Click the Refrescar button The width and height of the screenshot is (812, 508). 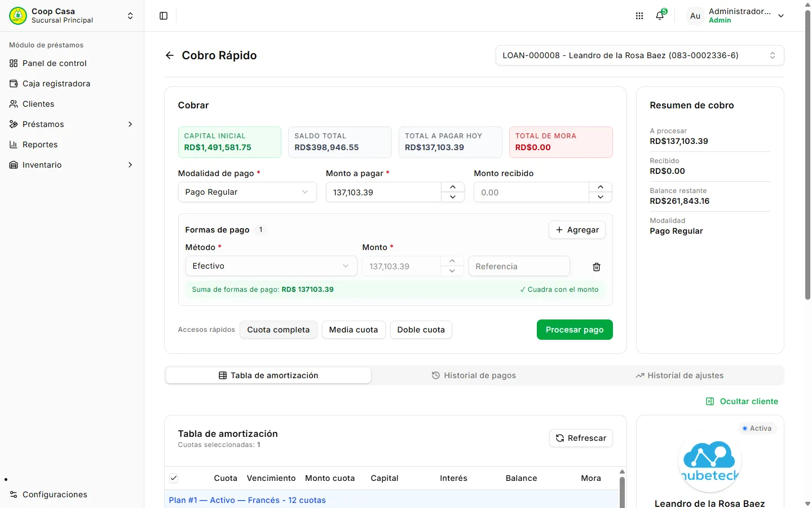click(581, 438)
